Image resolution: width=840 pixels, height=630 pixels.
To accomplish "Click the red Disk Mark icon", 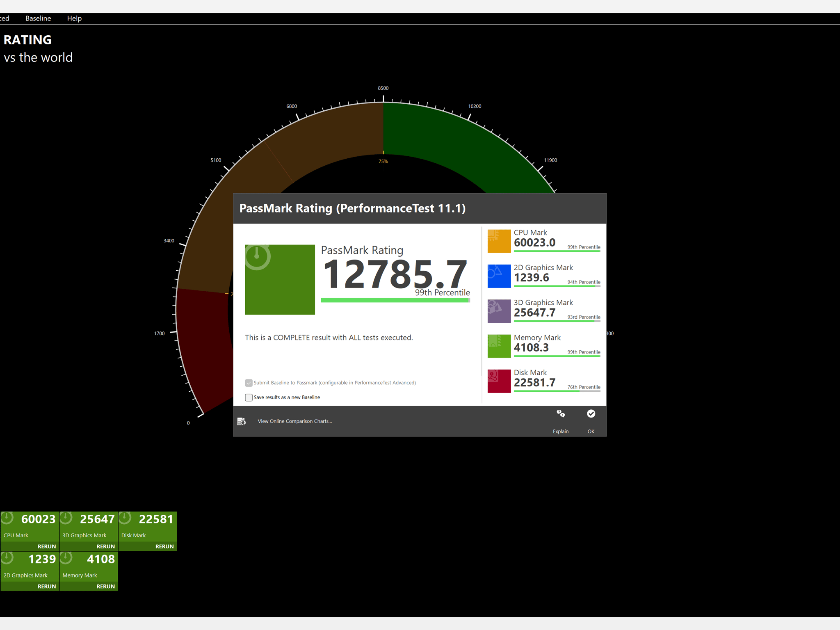I will [499, 381].
